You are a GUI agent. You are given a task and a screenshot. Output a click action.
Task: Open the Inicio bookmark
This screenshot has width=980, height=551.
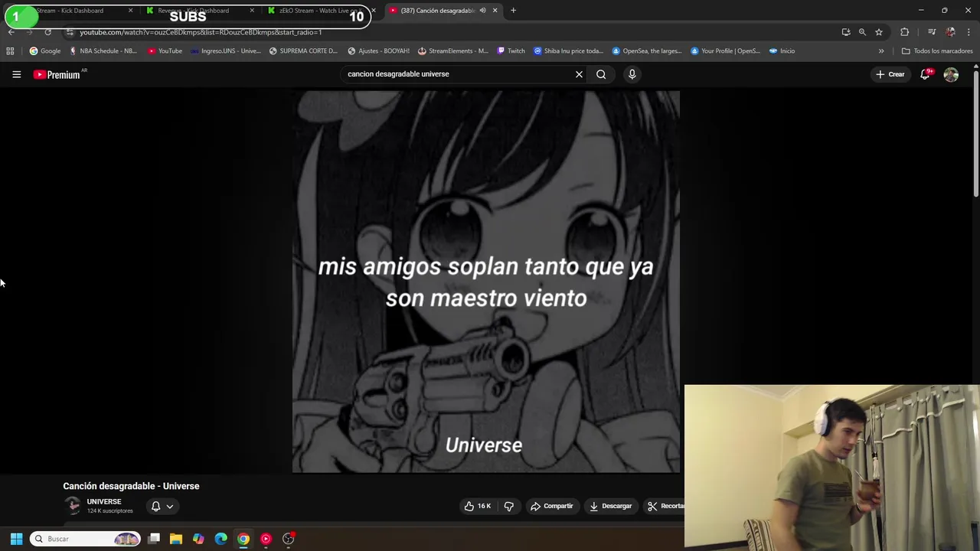(782, 51)
